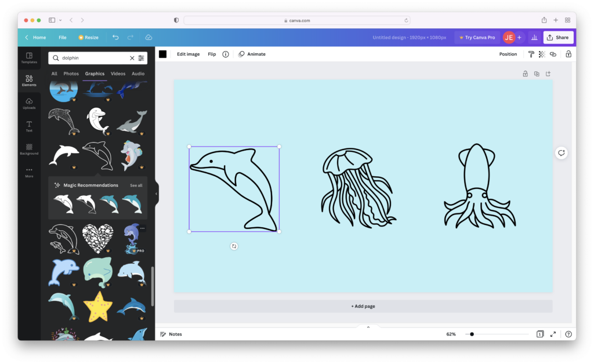
Task: Click the link icon in toolbar
Action: 553,54
